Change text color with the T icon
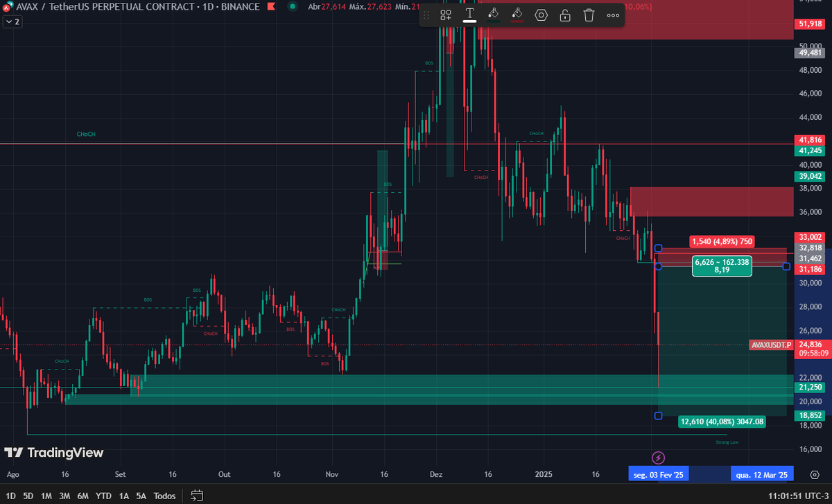The height and width of the screenshot is (504, 832). [x=469, y=15]
